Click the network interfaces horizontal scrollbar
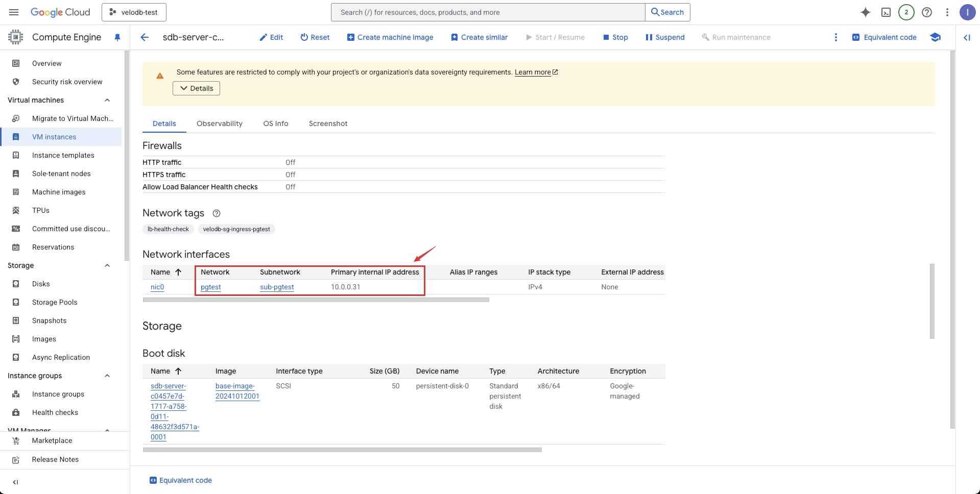 316,300
